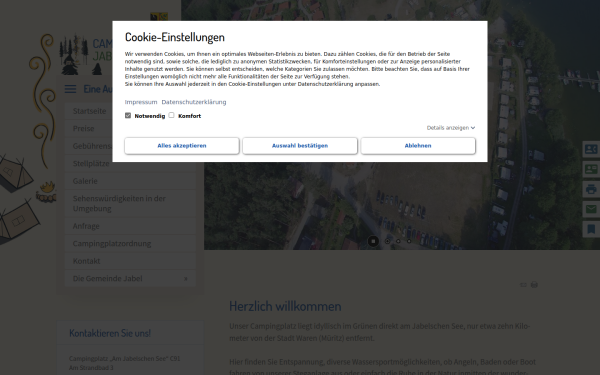Viewport: 600px width, 375px height.
Task: Expand the Die Gemeinde Jabel submenu arrow
Action: click(186, 279)
